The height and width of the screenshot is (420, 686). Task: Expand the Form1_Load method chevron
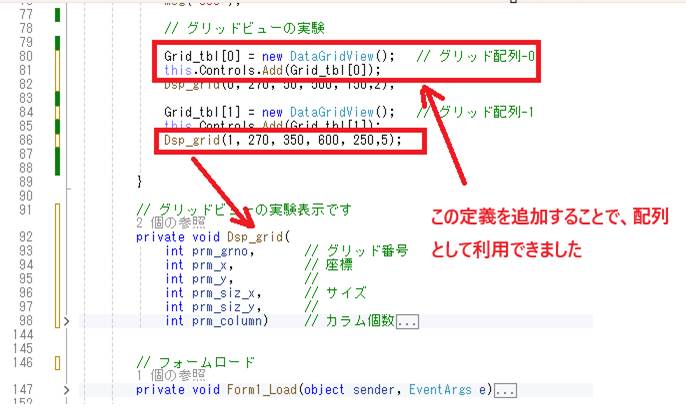click(67, 389)
